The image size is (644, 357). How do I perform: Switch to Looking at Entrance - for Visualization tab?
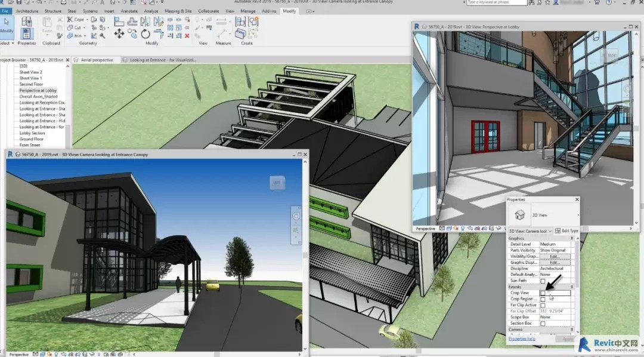(x=162, y=60)
